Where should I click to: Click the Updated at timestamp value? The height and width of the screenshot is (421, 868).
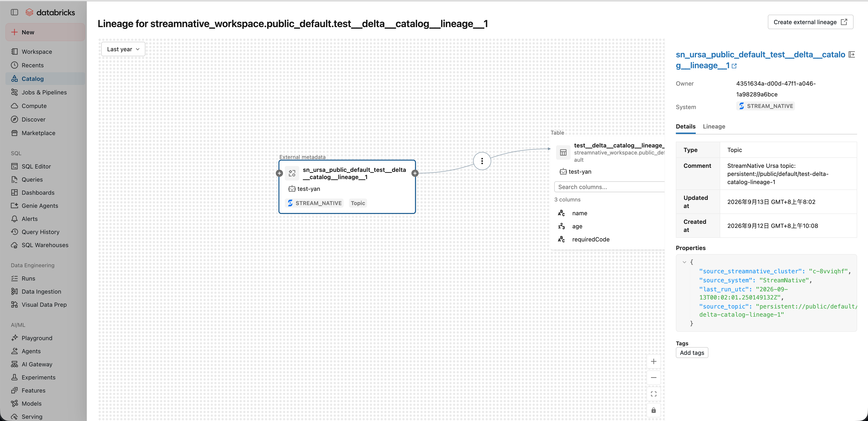[x=771, y=202]
